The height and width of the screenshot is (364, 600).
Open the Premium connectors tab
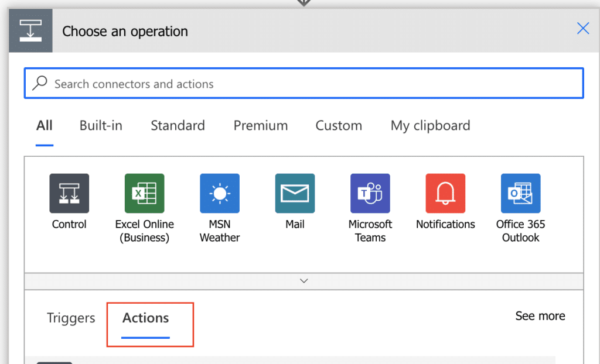pos(260,125)
